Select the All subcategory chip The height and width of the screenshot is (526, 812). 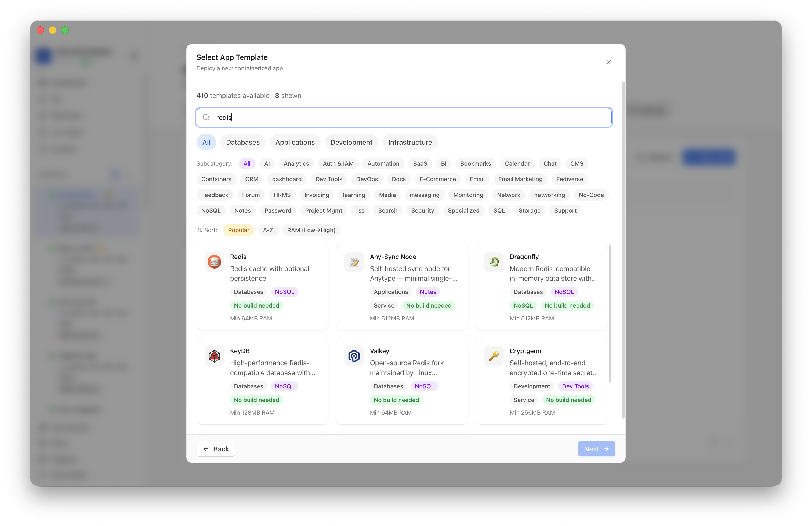(247, 163)
